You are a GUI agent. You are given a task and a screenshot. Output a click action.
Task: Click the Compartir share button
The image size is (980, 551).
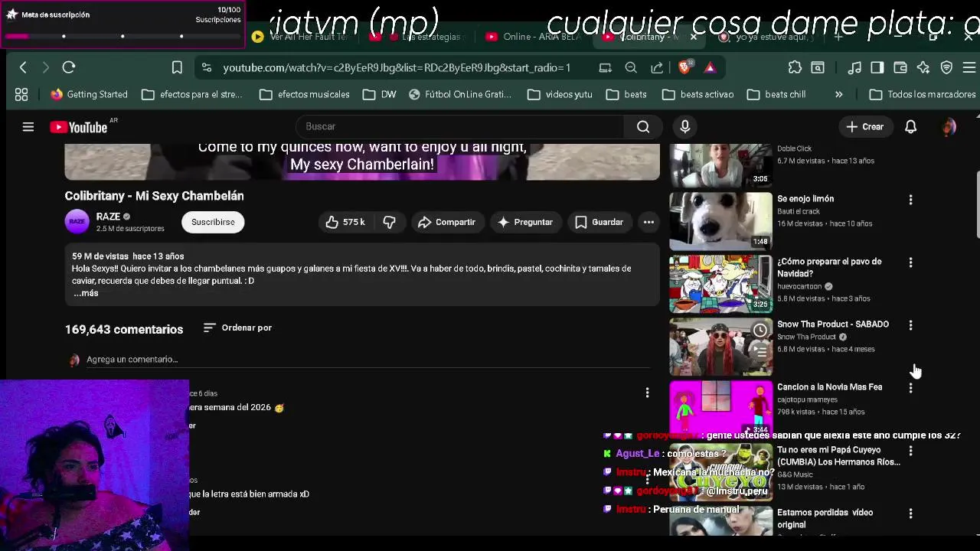447,222
